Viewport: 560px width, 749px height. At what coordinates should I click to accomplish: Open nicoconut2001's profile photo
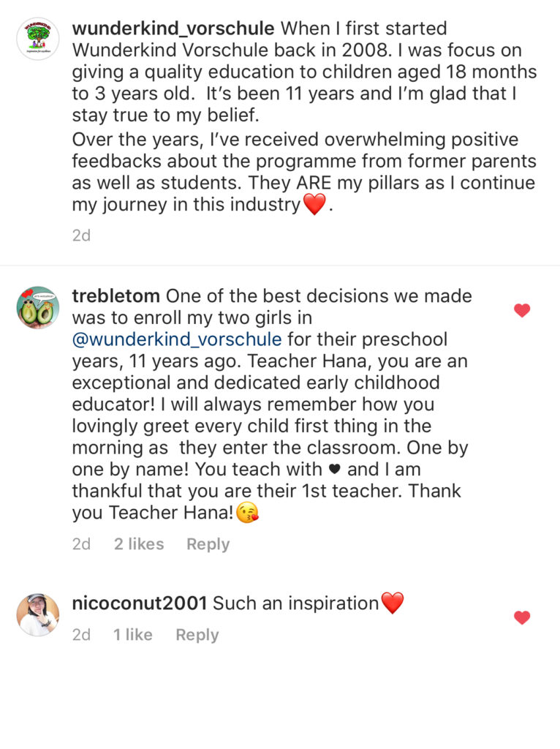tap(38, 614)
